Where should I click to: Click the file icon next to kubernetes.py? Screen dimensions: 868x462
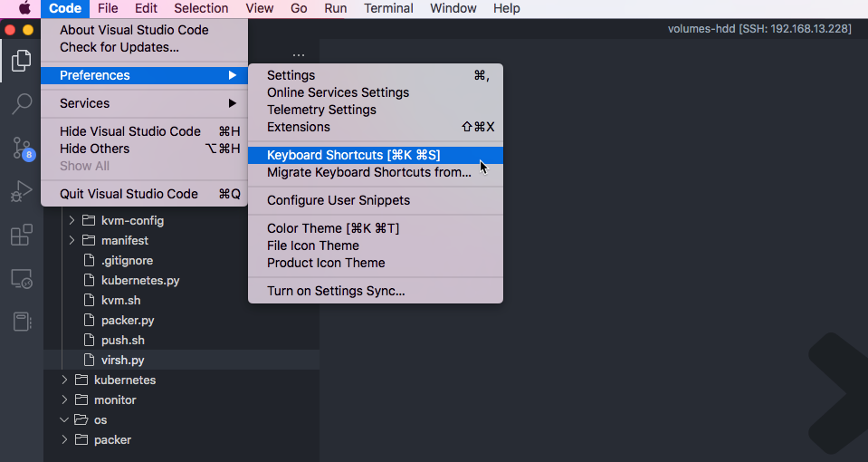click(89, 280)
